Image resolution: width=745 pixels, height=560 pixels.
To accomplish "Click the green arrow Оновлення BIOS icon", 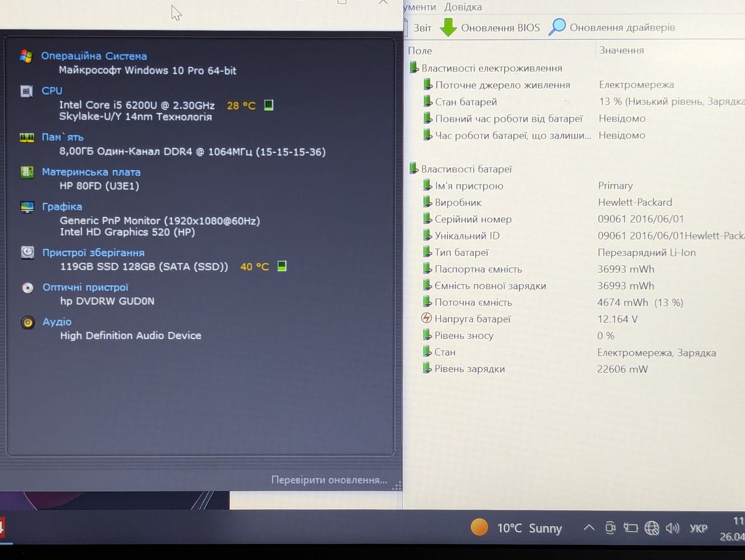I will click(448, 27).
